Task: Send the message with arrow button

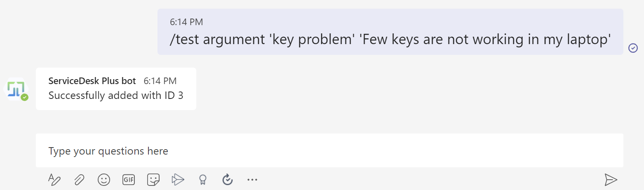Action: (x=611, y=179)
